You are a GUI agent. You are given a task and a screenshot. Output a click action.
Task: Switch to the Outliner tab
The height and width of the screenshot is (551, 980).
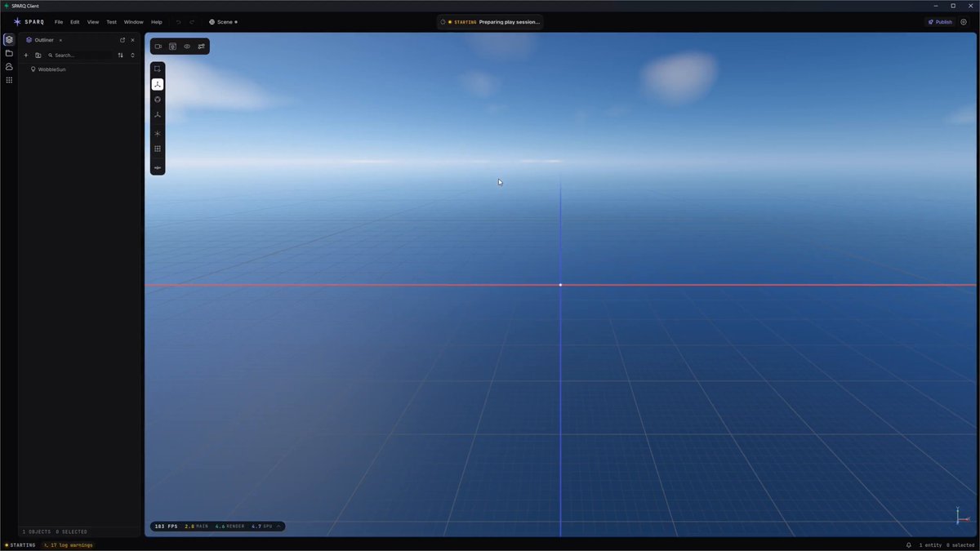click(43, 40)
